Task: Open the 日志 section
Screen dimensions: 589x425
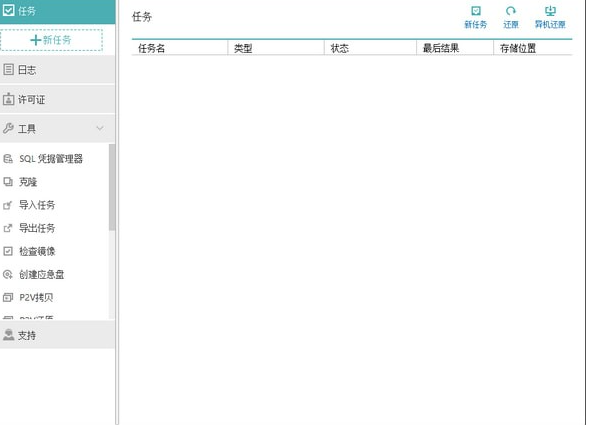Action: (57, 70)
